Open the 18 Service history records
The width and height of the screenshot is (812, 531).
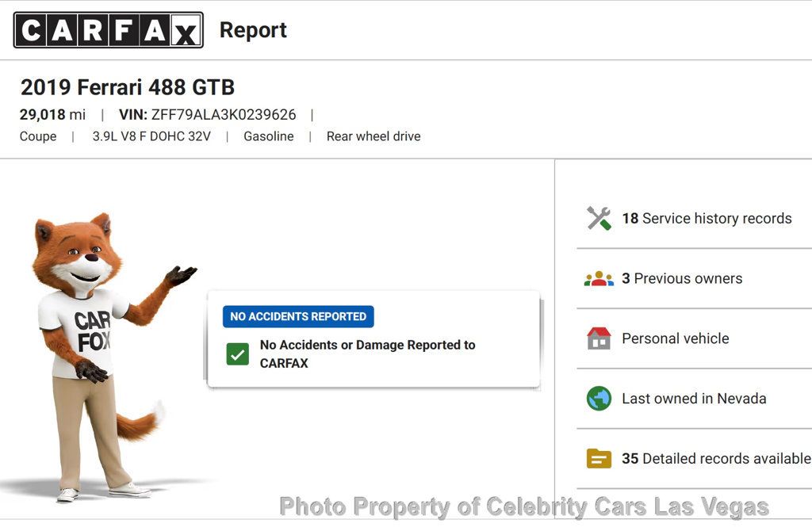[707, 219]
